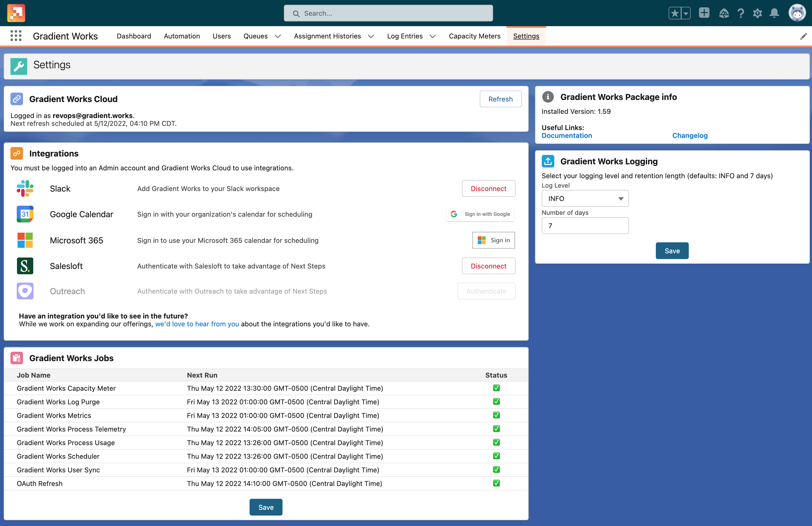
Task: Toggle the Process Usage job status checkbox
Action: (x=496, y=442)
